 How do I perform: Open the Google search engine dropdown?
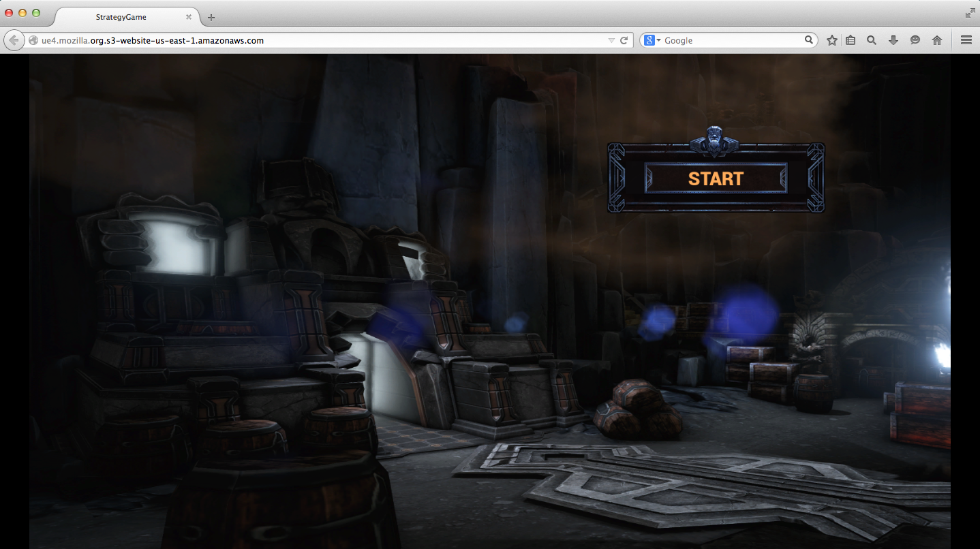652,40
